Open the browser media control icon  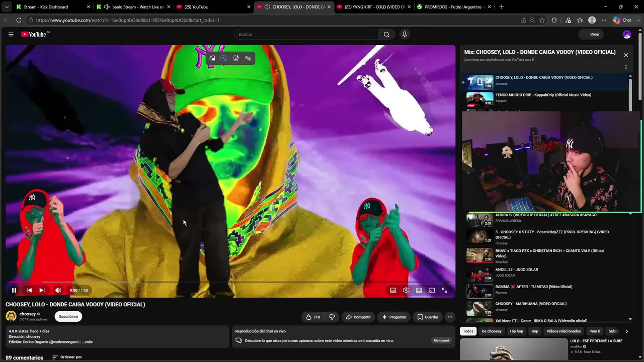tap(568, 20)
